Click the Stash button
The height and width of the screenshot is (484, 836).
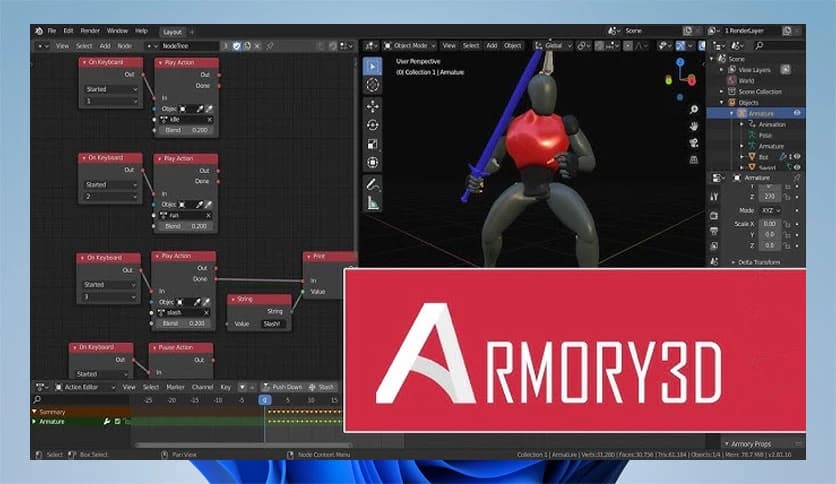point(322,387)
